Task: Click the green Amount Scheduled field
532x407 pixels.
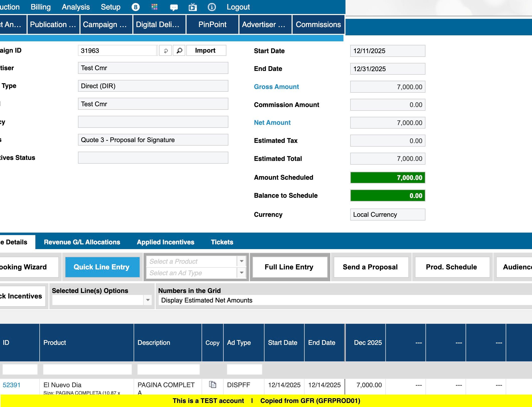Action: coord(387,178)
